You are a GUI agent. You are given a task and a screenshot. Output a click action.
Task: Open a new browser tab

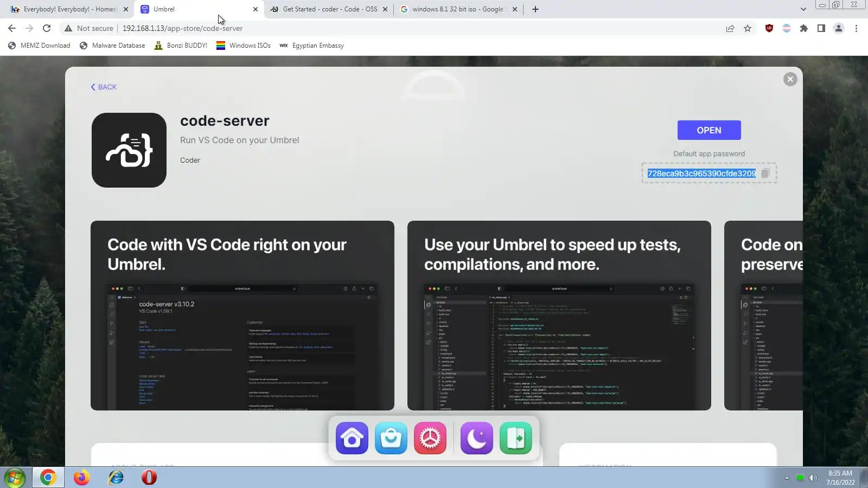click(x=535, y=9)
